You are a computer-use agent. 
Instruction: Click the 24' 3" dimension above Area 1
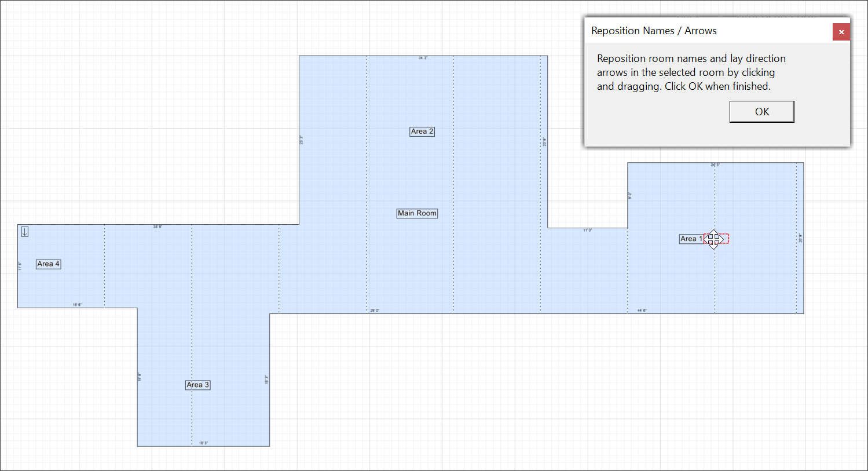(x=715, y=165)
